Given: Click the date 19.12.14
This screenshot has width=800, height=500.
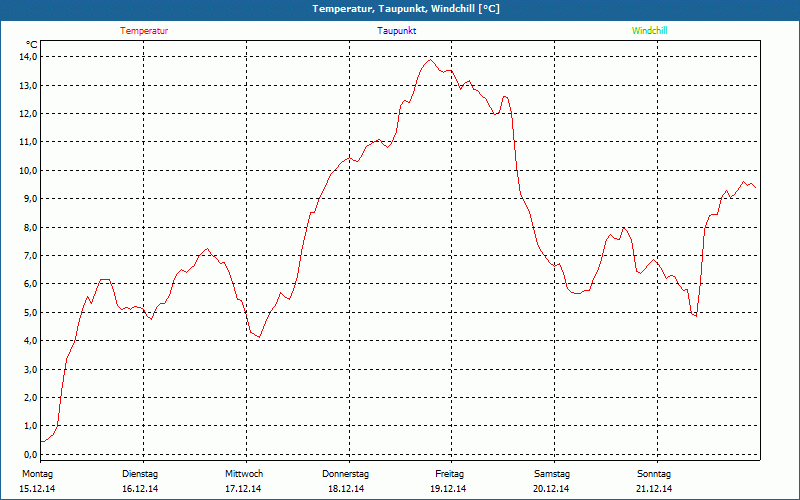Looking at the screenshot, I should coord(448,489).
